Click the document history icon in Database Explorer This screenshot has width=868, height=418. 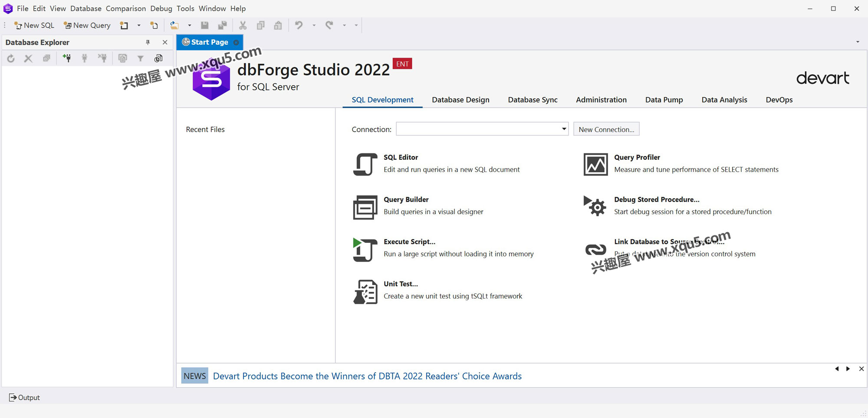point(158,58)
